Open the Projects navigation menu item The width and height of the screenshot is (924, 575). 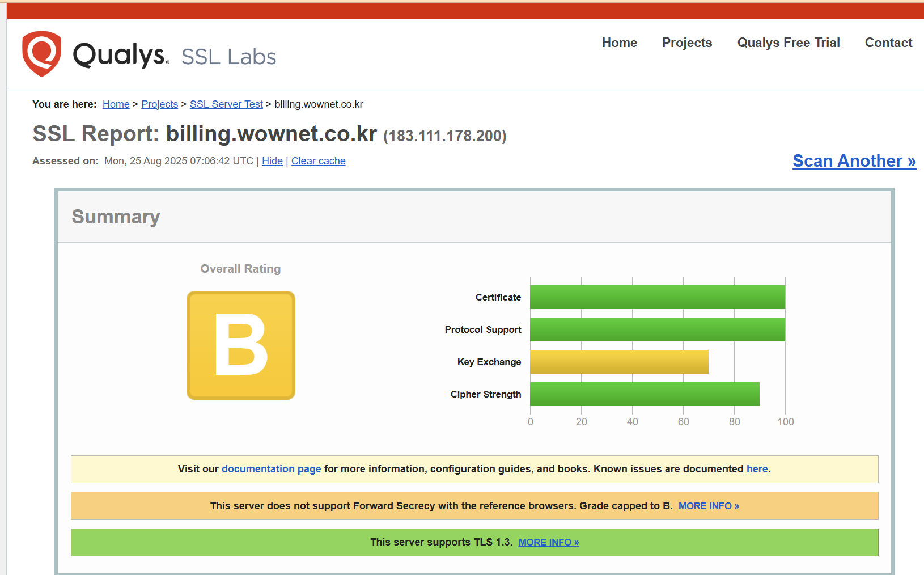point(687,43)
